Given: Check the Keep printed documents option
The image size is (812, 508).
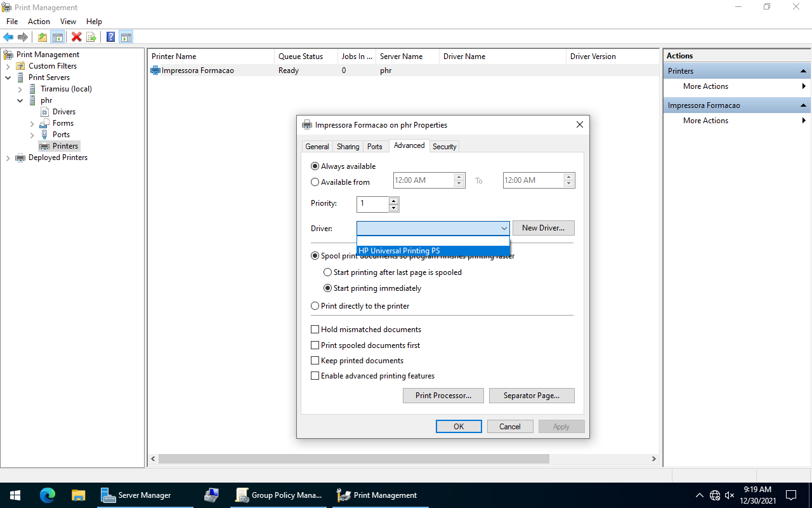Looking at the screenshot, I should click(315, 361).
